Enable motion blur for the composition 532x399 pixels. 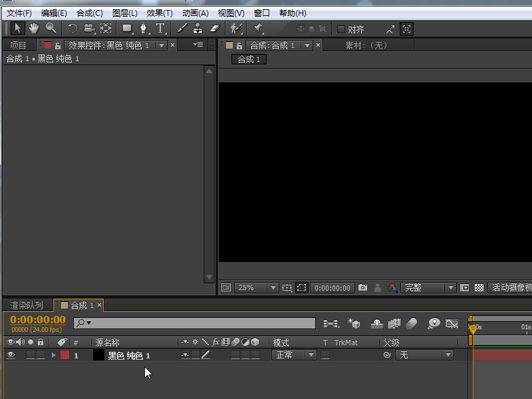pyautogui.click(x=412, y=323)
